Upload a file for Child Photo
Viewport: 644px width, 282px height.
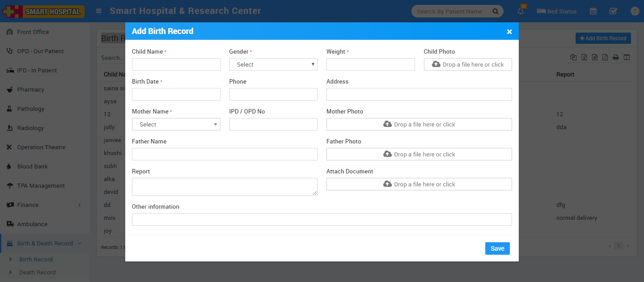tap(467, 64)
